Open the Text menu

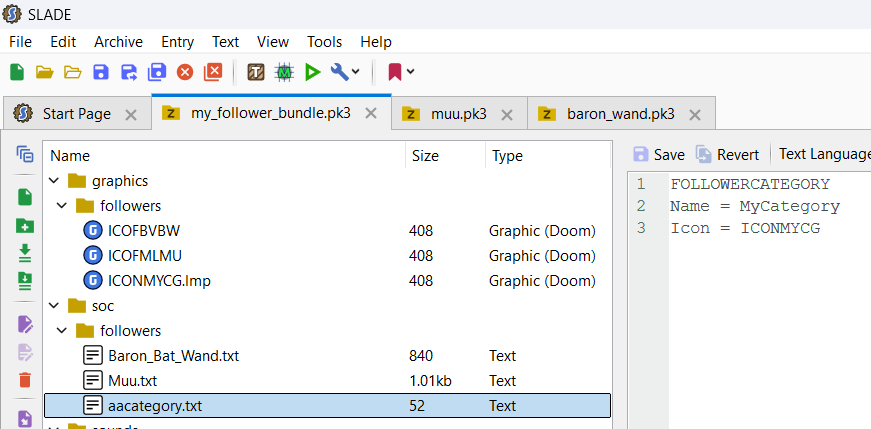[x=226, y=42]
